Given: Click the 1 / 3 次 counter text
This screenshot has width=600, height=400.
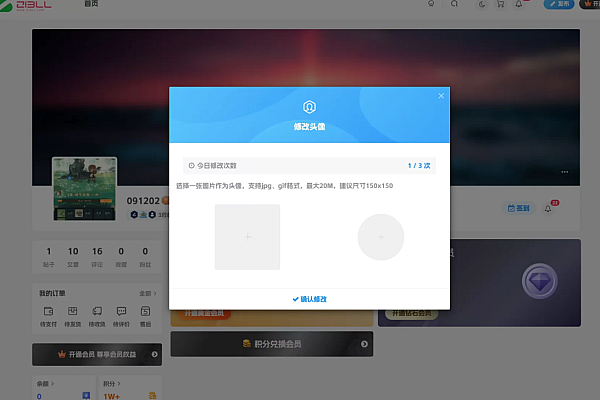Looking at the screenshot, I should point(419,165).
